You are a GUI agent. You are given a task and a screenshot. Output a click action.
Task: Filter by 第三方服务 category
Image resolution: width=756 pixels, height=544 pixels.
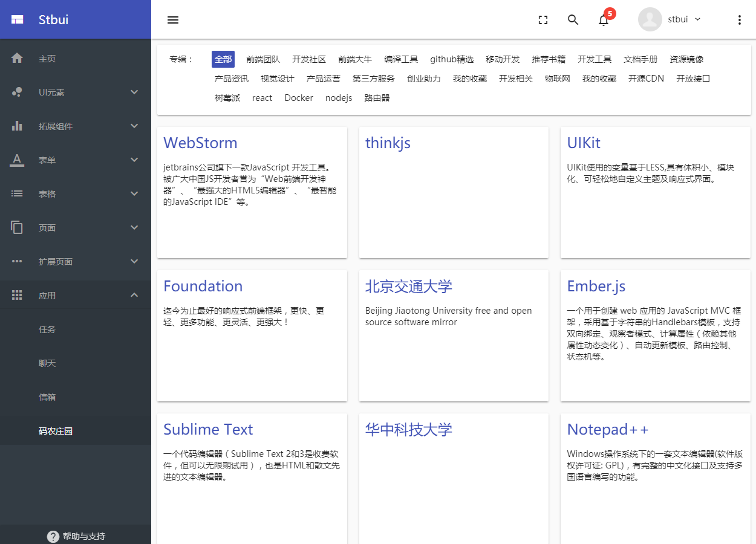(x=374, y=79)
